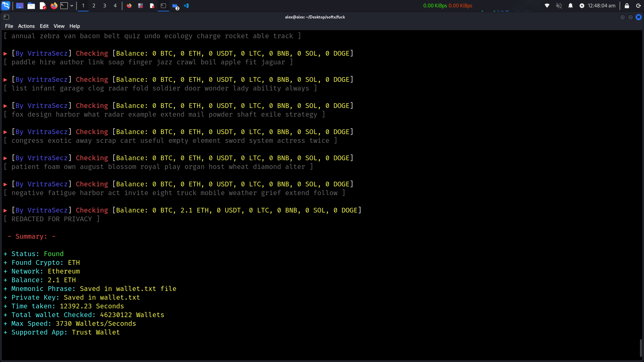Open the Help menu
The height and width of the screenshot is (362, 644).
[x=74, y=26]
